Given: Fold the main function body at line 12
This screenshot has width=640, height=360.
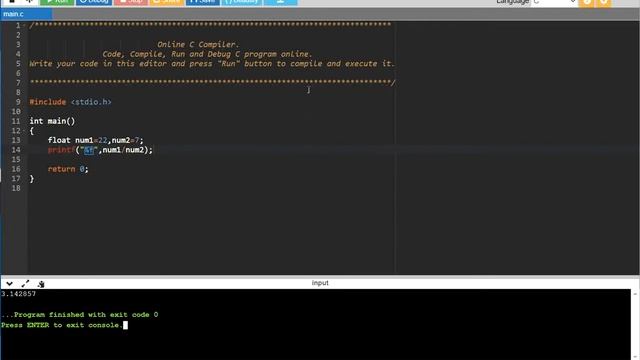Looking at the screenshot, I should click(24, 131).
